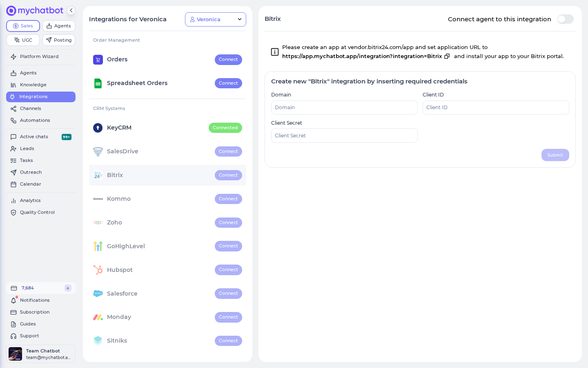
Task: Click the Salesforce cloud icon
Action: click(98, 294)
